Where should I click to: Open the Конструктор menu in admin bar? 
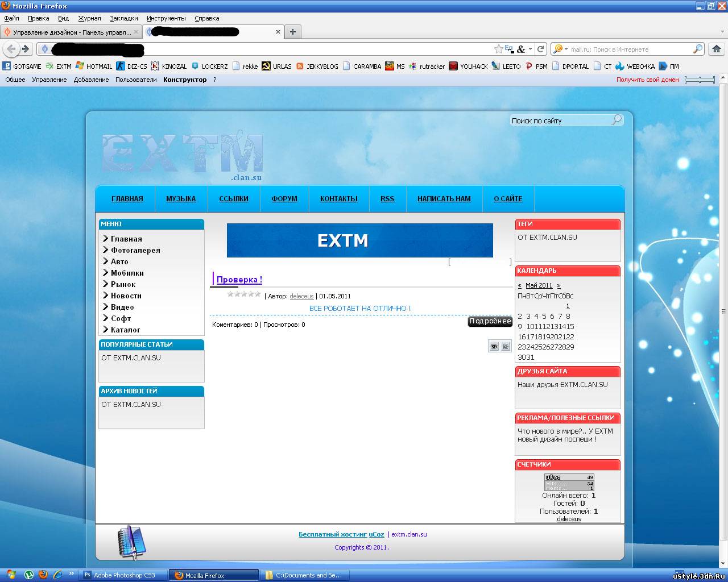[185, 80]
